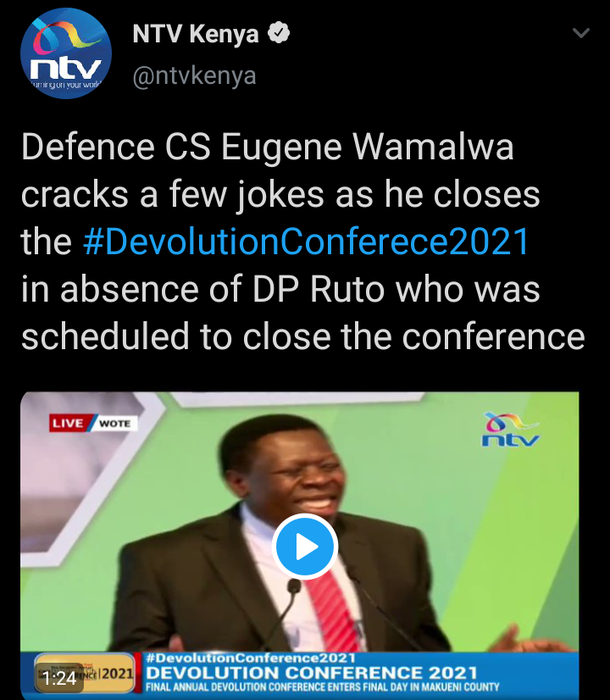Select the WOTE location label in the video
This screenshot has width=610, height=700.
114,423
